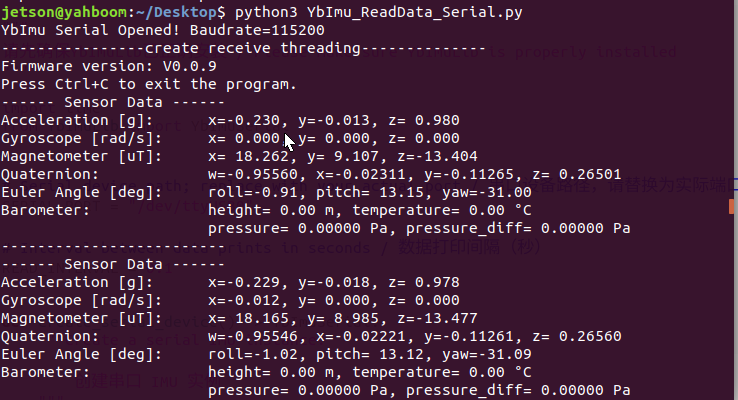Image resolution: width=738 pixels, height=400 pixels.
Task: Click the jetson@yahboom prompt text
Action: tap(64, 12)
